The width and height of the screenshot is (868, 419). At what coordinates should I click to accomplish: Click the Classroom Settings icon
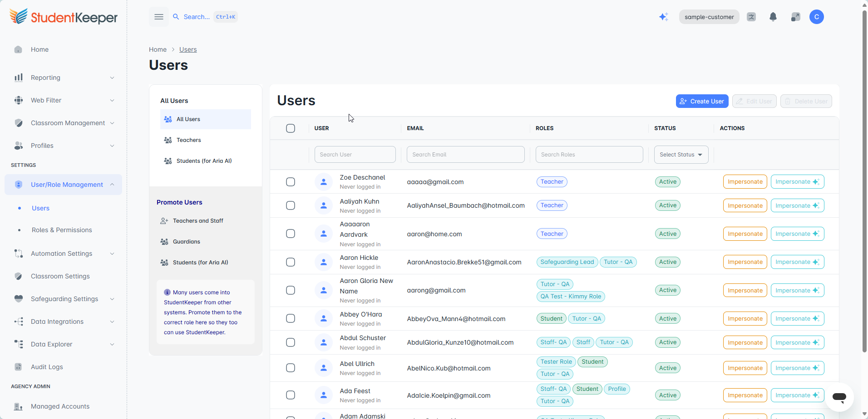18,276
